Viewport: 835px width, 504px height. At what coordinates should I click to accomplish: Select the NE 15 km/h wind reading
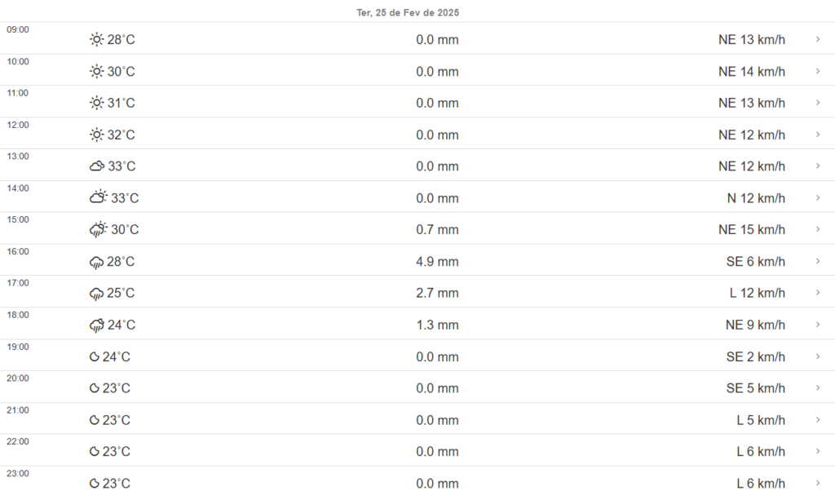tap(751, 230)
